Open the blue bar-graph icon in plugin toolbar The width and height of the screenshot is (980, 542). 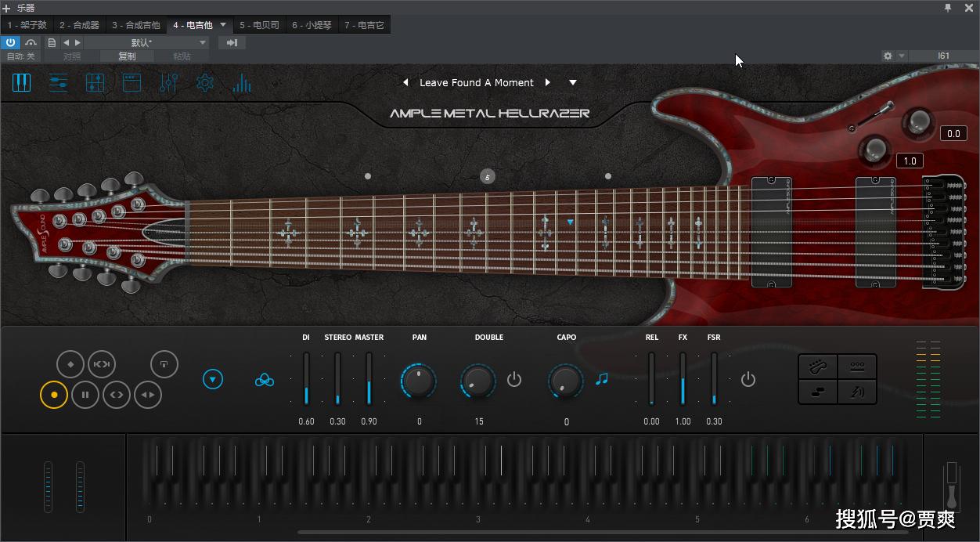(242, 82)
